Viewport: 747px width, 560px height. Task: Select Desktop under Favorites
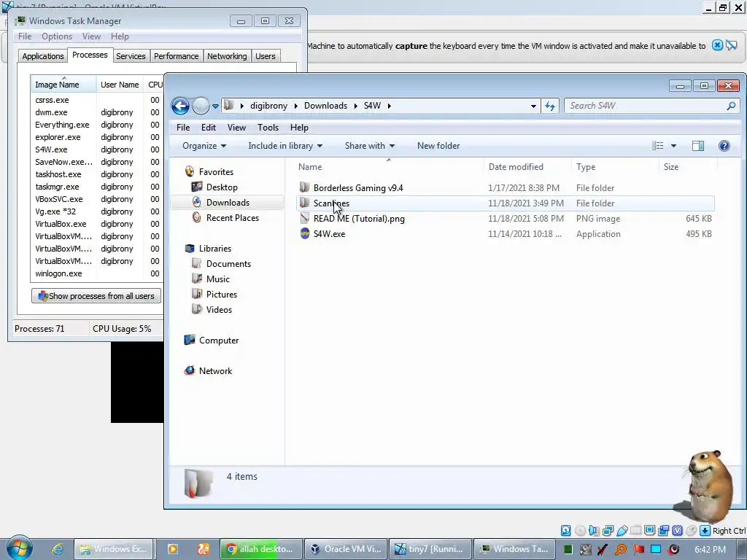(222, 187)
